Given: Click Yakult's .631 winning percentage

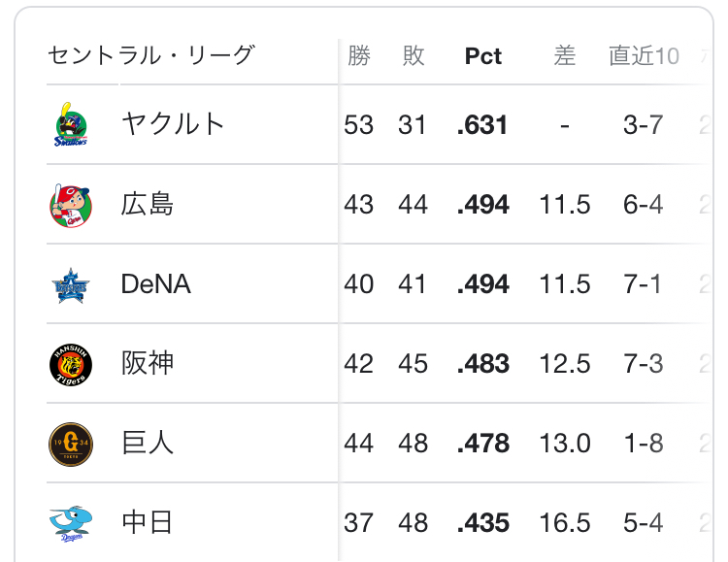Looking at the screenshot, I should [x=482, y=125].
